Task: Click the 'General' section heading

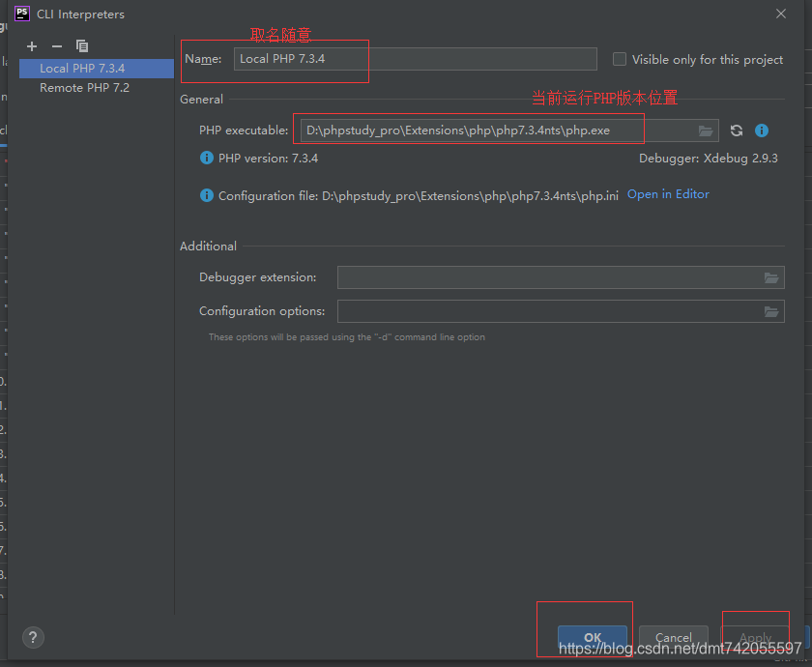Action: [201, 99]
